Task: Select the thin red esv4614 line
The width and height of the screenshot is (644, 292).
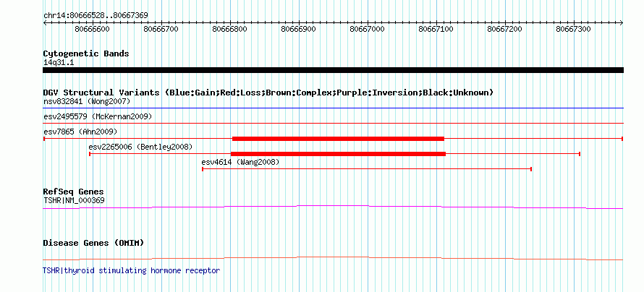Action: pyautogui.click(x=367, y=169)
